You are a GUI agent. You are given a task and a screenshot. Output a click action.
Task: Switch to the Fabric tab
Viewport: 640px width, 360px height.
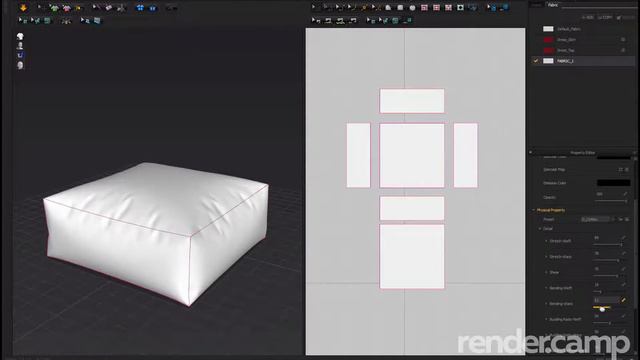[x=553, y=5]
